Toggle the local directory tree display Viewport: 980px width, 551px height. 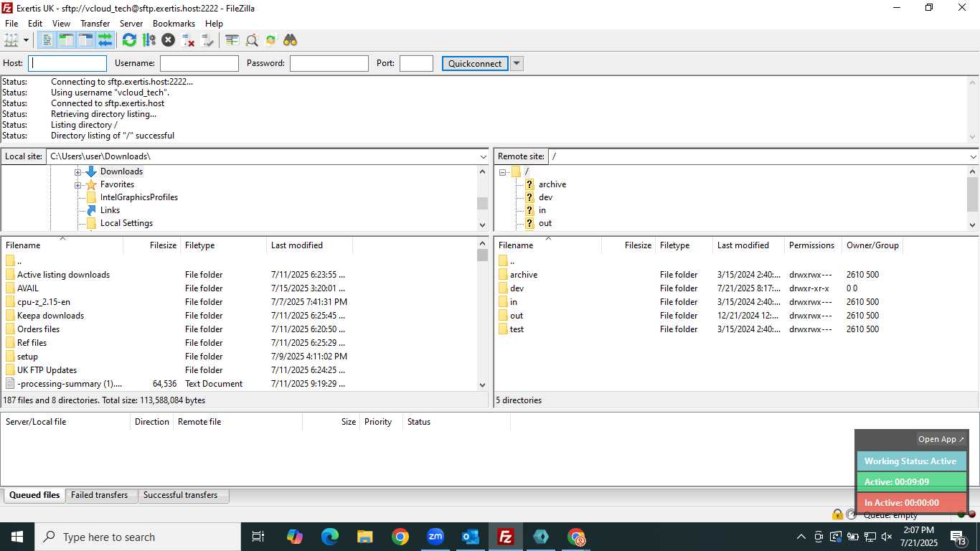tap(66, 40)
